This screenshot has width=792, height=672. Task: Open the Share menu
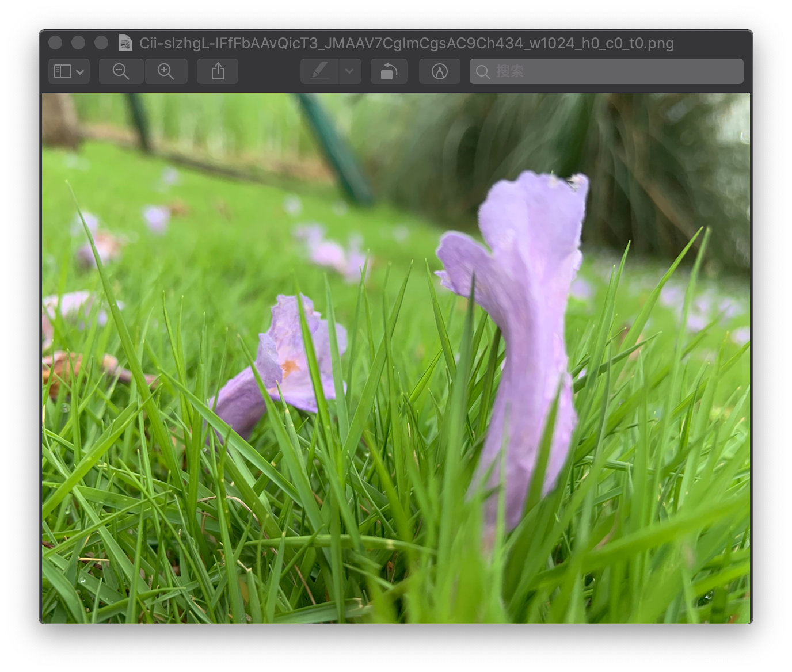click(218, 71)
